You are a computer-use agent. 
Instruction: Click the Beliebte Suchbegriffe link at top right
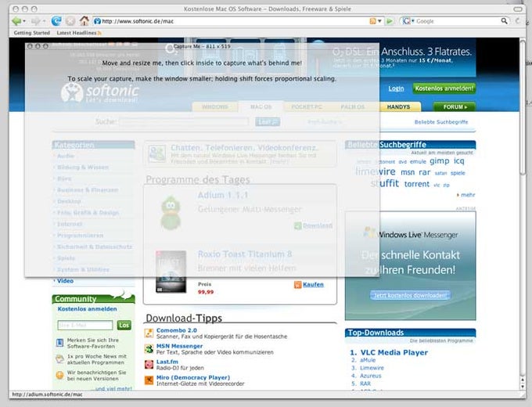pos(441,122)
